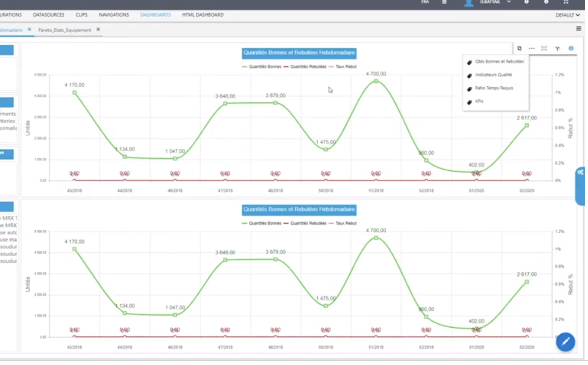Open the blue share side tab
The image size is (588, 365).
tap(580, 186)
